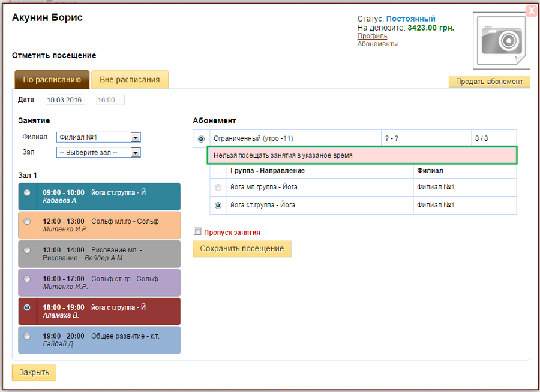Enable the Пропуск занятия checkbox
Screen dimensions: 540x392
pos(197,231)
